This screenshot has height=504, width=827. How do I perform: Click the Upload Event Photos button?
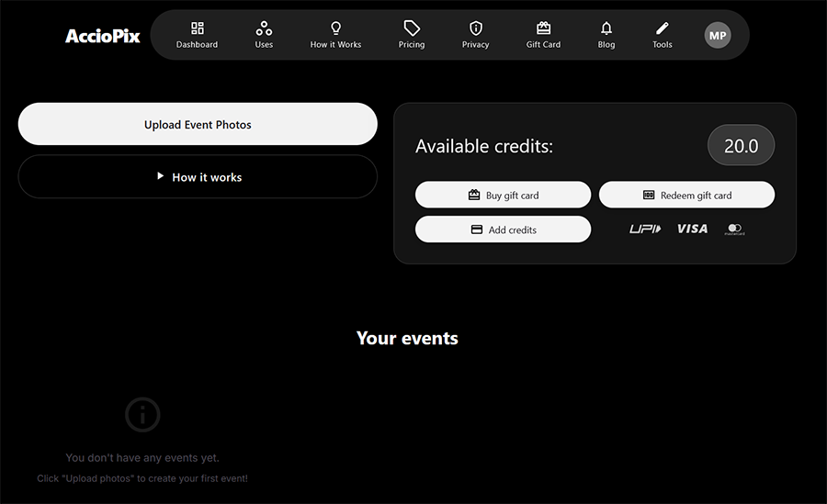(198, 124)
